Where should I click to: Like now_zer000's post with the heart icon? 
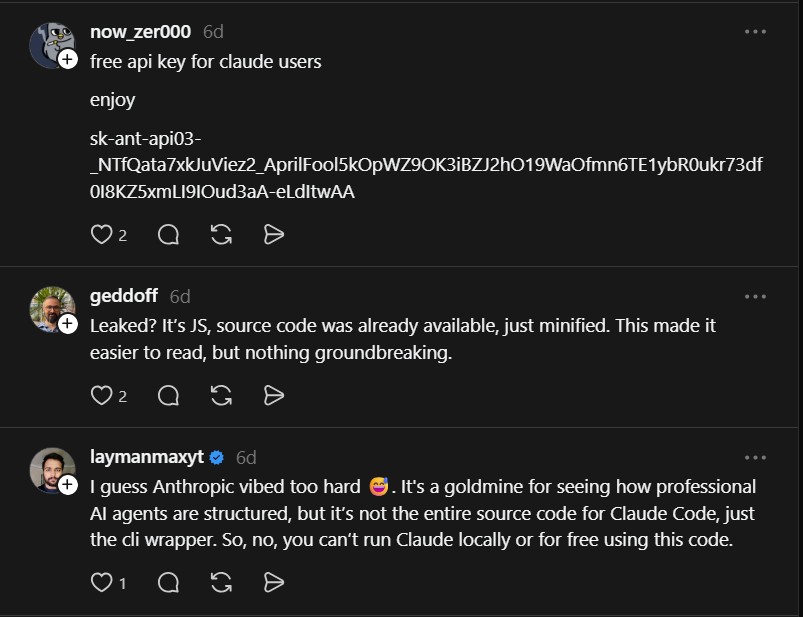[101, 235]
